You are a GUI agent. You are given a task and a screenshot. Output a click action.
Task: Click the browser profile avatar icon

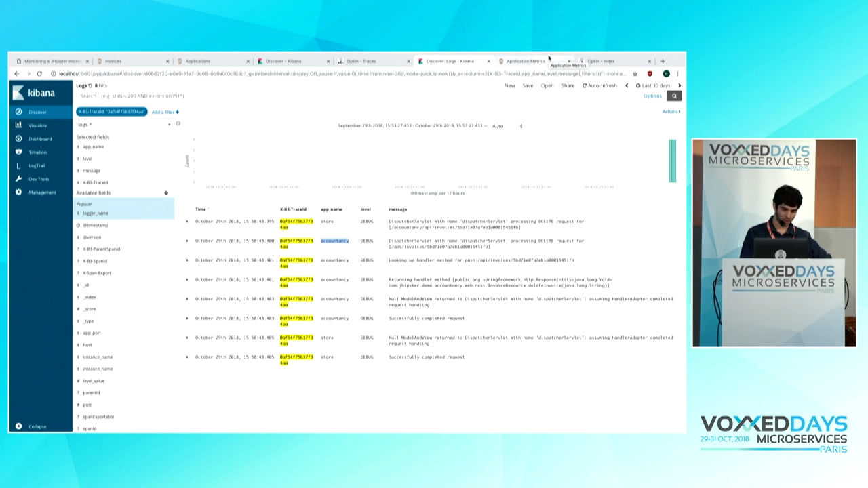(x=666, y=73)
